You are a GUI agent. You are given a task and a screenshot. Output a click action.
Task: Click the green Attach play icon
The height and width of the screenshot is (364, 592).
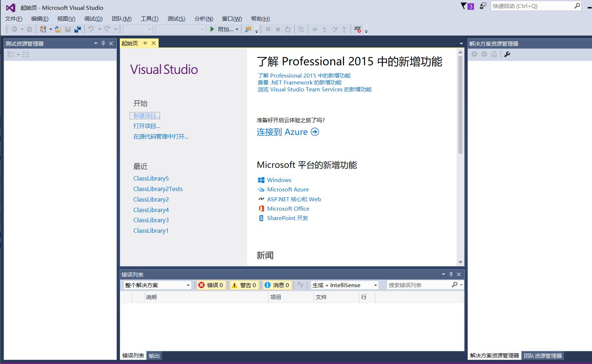coord(212,29)
